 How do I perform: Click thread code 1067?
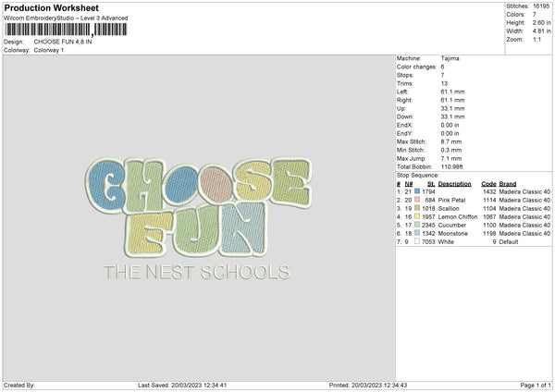click(x=489, y=216)
